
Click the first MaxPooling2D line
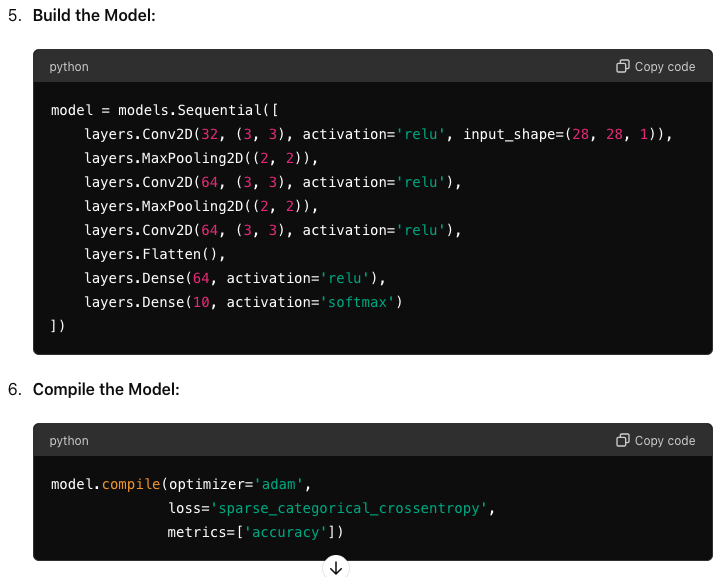(x=200, y=158)
